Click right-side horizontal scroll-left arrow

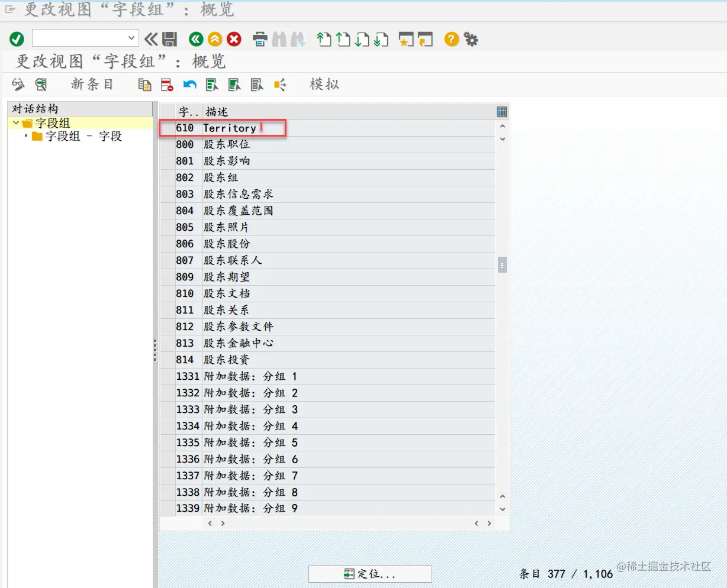(475, 524)
